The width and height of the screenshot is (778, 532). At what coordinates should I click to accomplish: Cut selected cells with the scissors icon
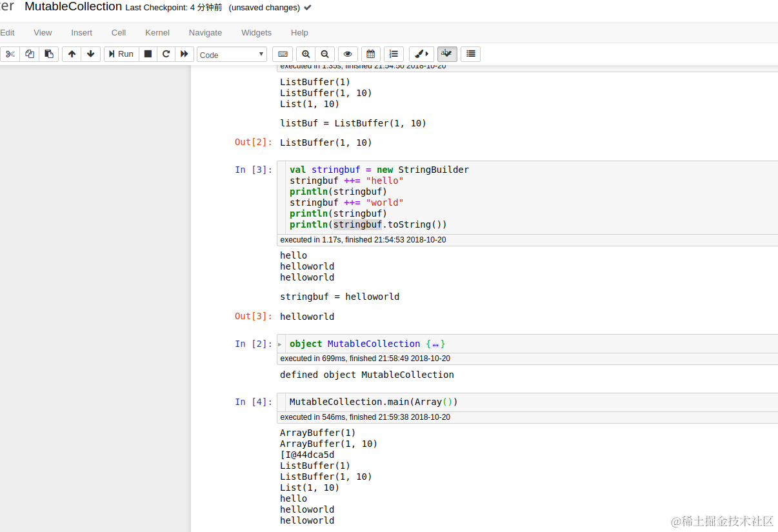(10, 54)
